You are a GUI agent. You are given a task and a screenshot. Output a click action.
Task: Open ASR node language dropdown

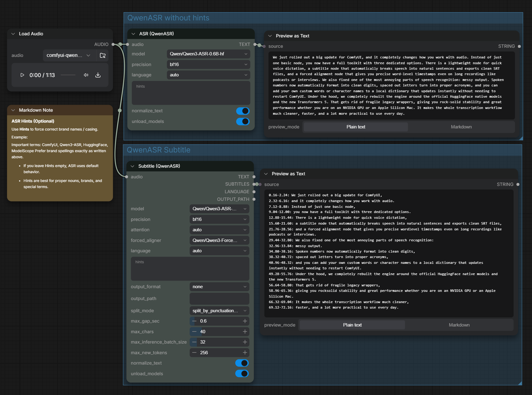click(208, 75)
